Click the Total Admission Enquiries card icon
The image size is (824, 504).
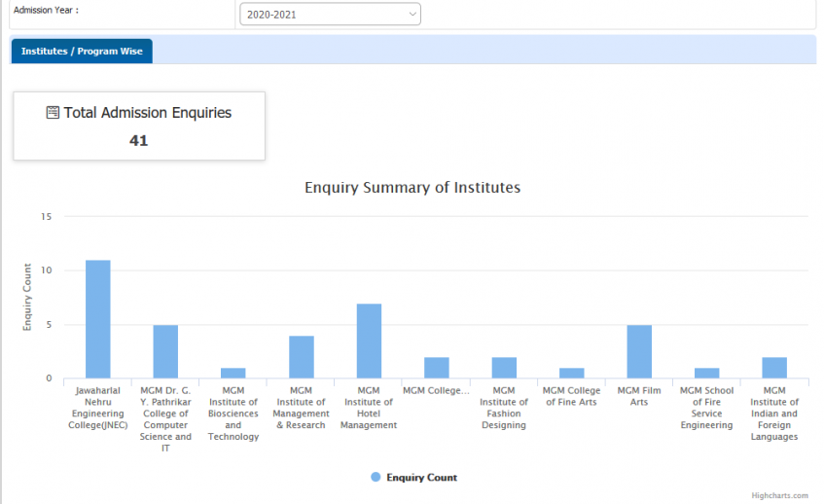click(53, 113)
